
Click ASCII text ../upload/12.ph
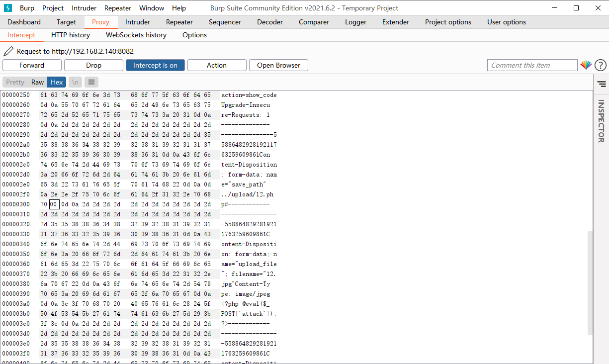248,194
